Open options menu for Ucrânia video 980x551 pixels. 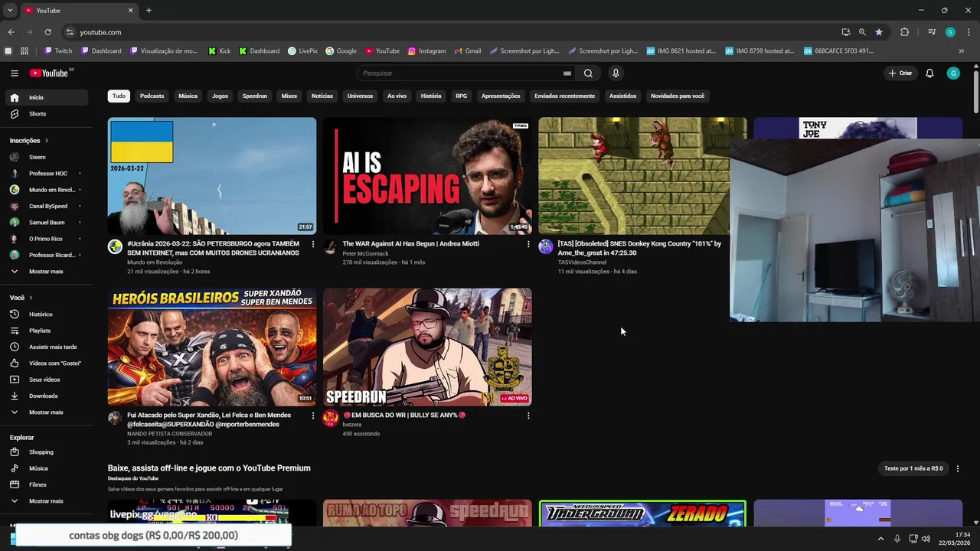tap(312, 244)
